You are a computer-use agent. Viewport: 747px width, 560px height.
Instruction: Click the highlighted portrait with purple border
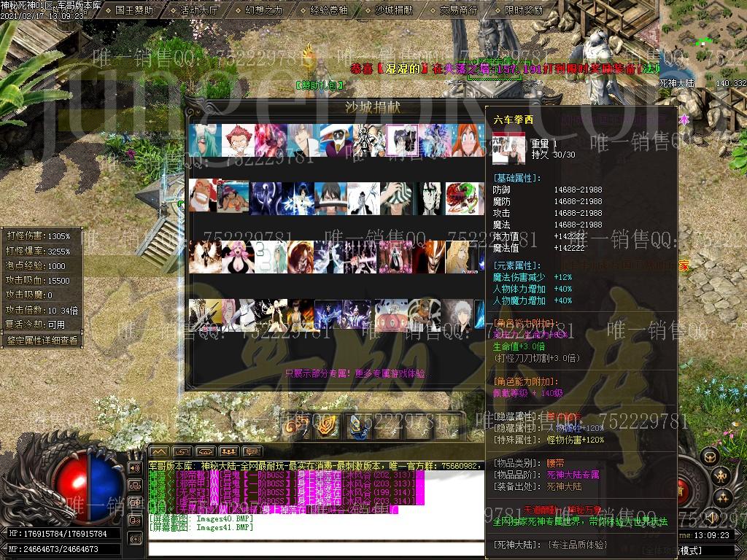coord(402,140)
